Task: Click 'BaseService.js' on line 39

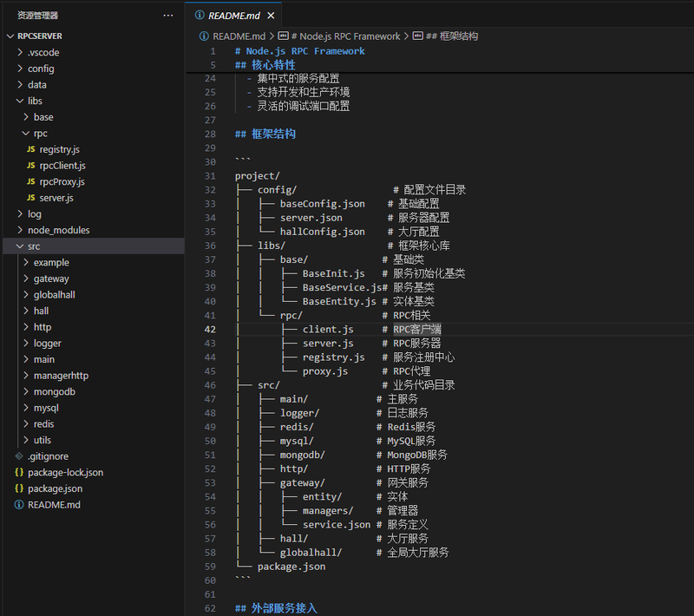Action: [x=342, y=288]
